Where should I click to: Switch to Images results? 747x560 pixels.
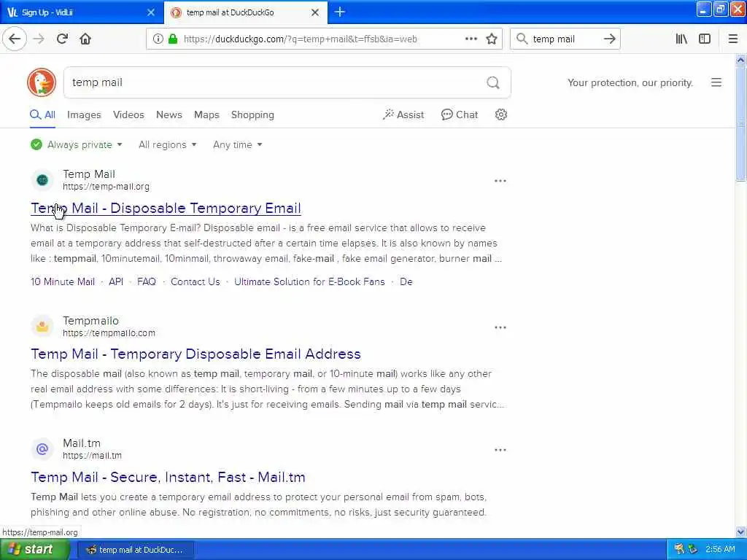(84, 114)
